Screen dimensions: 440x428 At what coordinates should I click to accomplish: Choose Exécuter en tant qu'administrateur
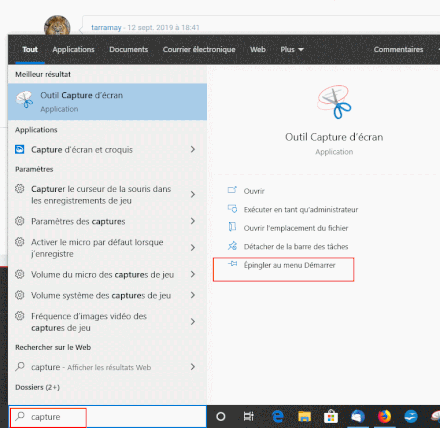click(x=301, y=210)
